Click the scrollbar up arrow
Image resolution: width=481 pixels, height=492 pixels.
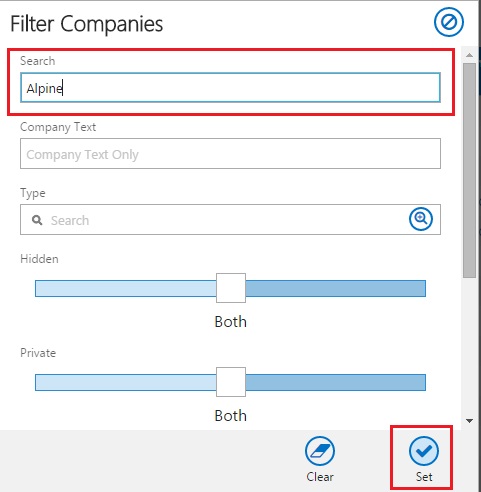pos(469,55)
